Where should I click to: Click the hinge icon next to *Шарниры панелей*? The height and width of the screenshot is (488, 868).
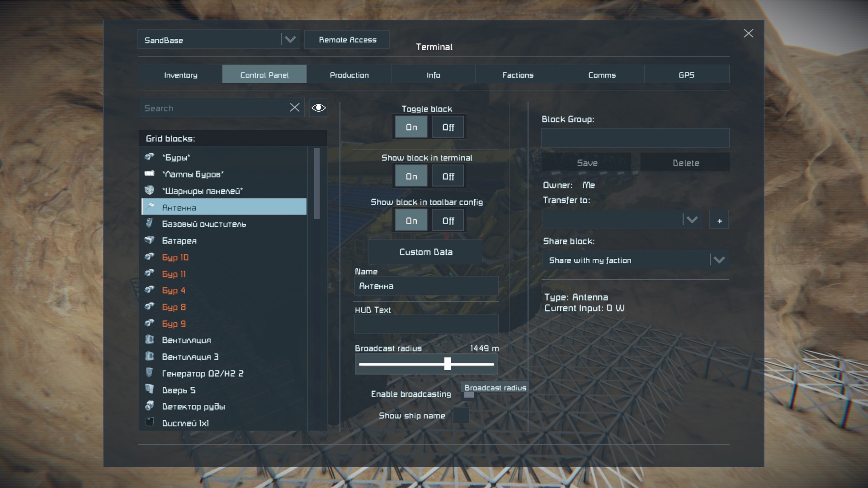coord(150,190)
